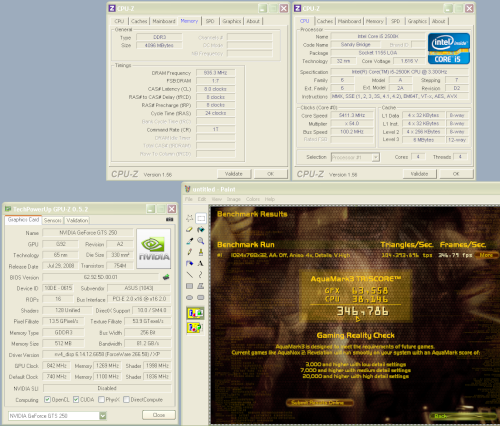This screenshot has height=426, width=500.
Task: Choose the Text tool in Paint
Action: click(201, 264)
